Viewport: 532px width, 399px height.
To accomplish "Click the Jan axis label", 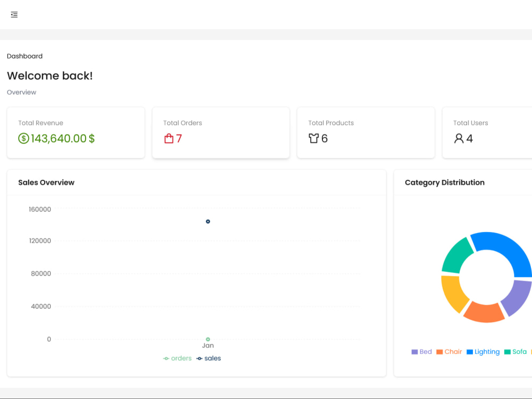I will [x=208, y=346].
